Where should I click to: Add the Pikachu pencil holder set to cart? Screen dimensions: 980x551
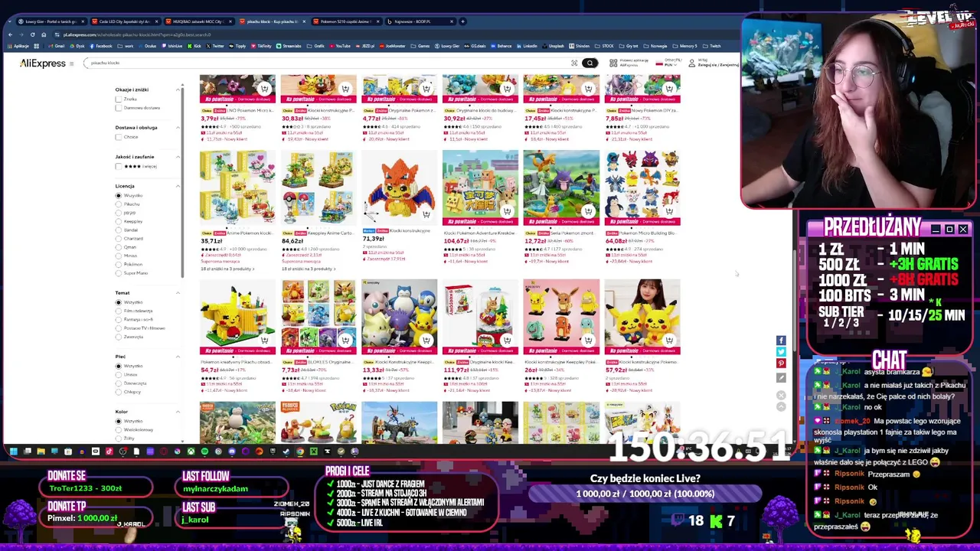[264, 339]
